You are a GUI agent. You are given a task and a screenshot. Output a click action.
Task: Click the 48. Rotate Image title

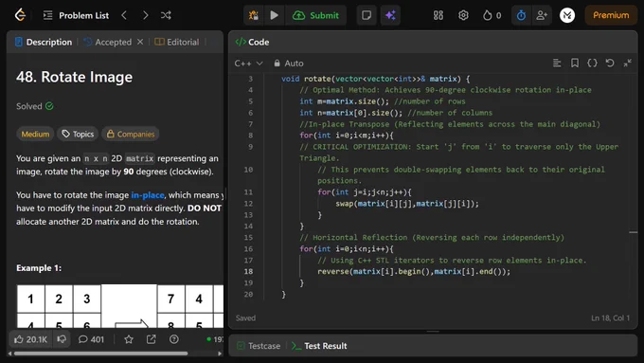click(74, 77)
